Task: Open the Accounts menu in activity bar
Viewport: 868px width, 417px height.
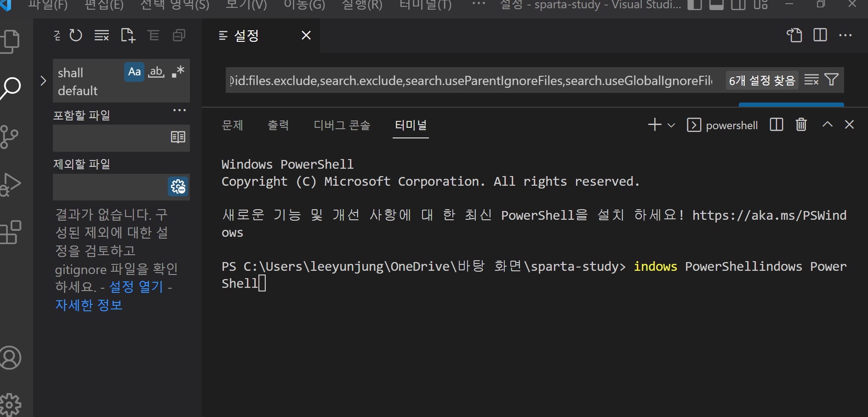Action: click(10, 358)
